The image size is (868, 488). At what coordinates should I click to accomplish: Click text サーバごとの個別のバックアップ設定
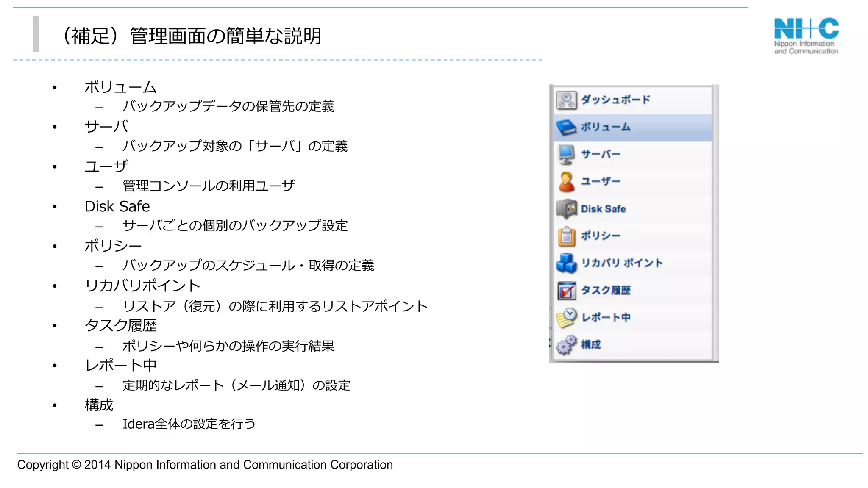point(235,226)
